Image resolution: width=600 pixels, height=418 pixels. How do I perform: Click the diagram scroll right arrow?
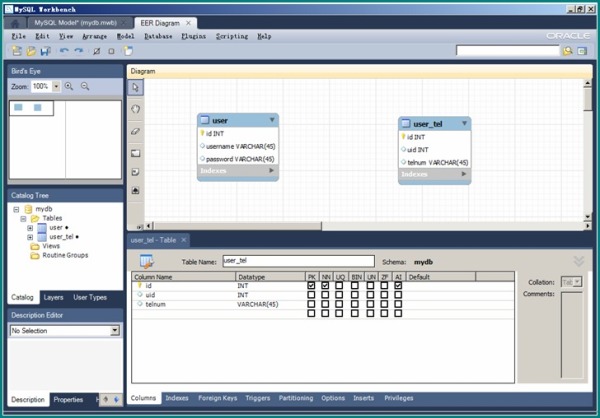coord(587,226)
